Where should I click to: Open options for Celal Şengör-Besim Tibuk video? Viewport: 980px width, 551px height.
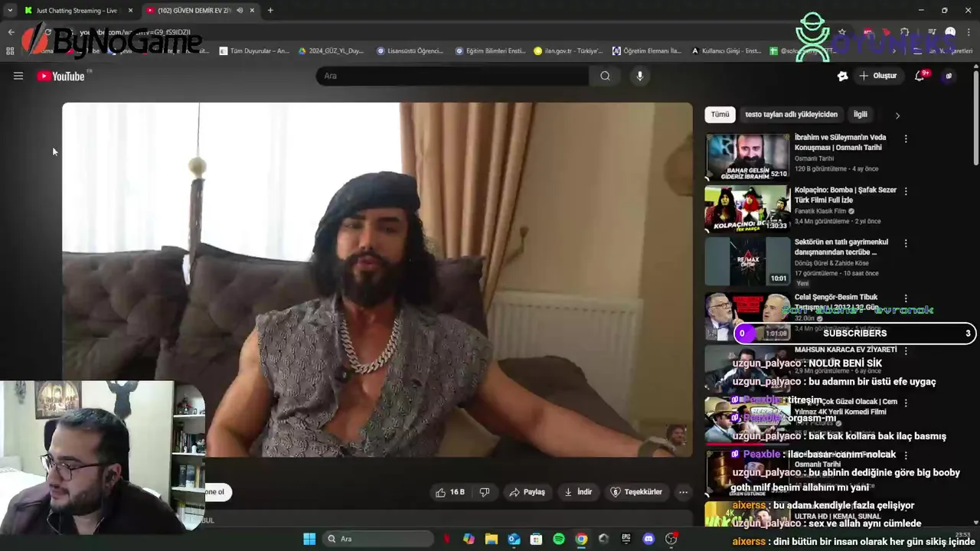click(x=906, y=298)
